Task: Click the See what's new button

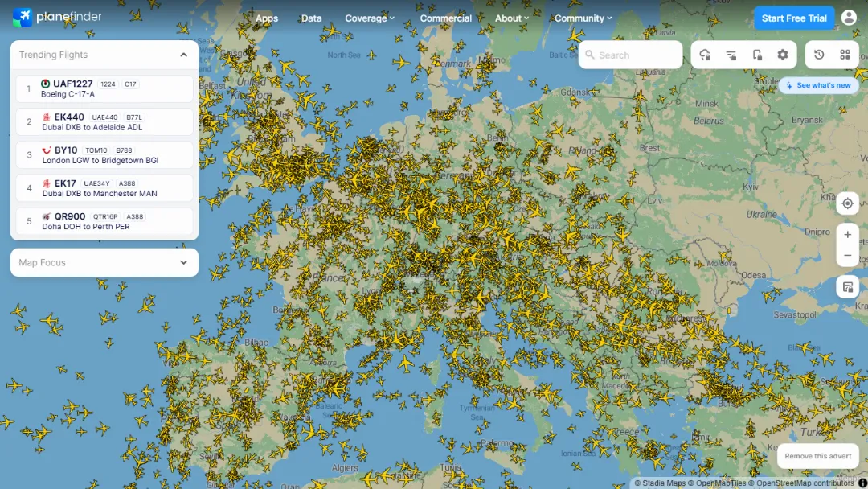Action: [818, 85]
